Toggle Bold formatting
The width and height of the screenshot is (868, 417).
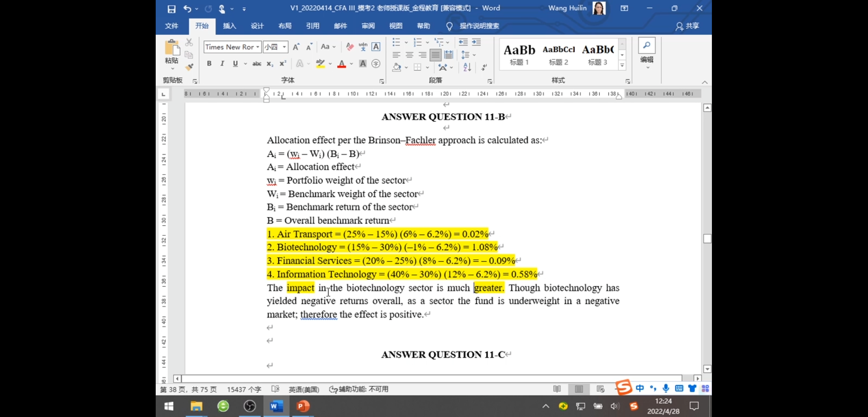(x=209, y=64)
